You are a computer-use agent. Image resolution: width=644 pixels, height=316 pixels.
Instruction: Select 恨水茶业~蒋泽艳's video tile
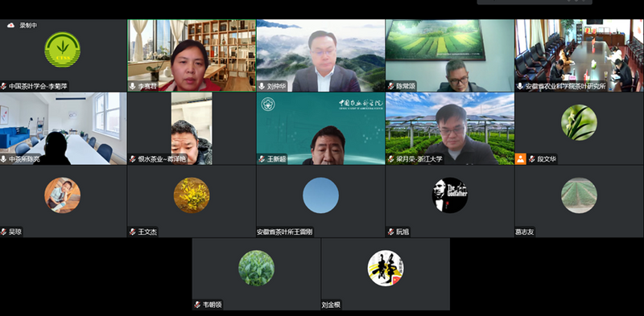(x=192, y=129)
